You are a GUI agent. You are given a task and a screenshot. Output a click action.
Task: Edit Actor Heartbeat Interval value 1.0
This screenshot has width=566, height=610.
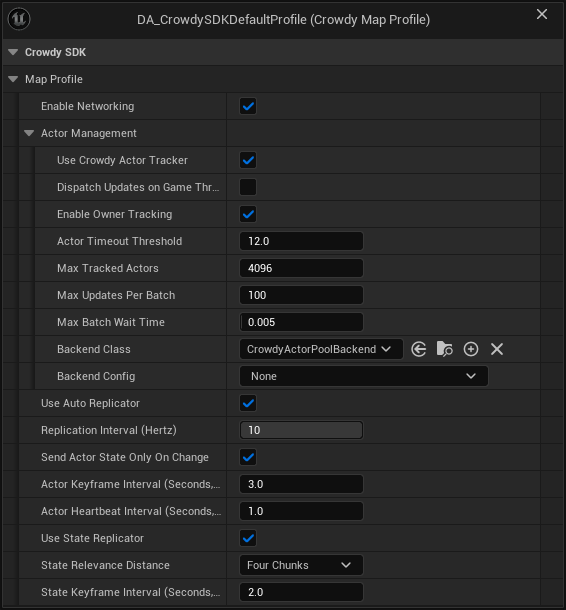(x=301, y=511)
